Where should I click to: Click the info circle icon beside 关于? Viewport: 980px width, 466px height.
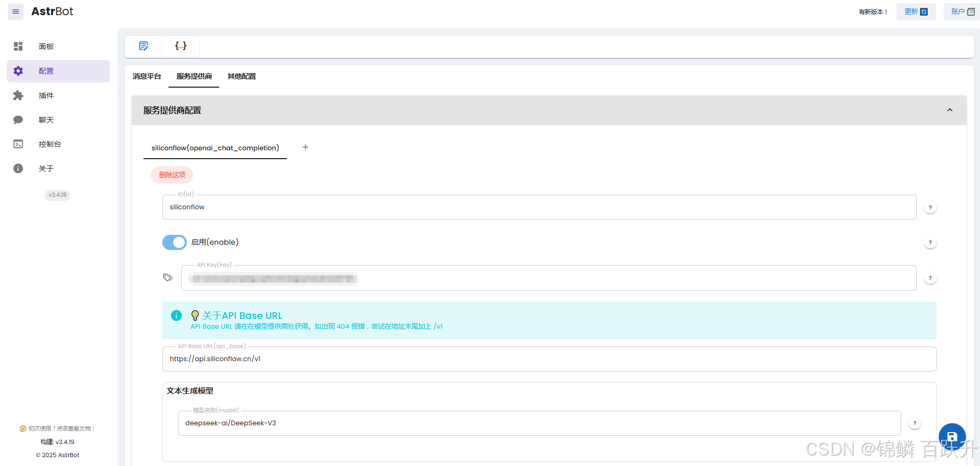[18, 169]
